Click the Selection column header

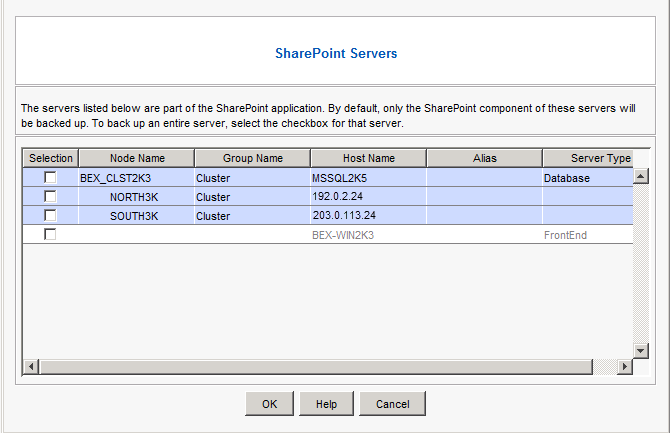[51, 158]
